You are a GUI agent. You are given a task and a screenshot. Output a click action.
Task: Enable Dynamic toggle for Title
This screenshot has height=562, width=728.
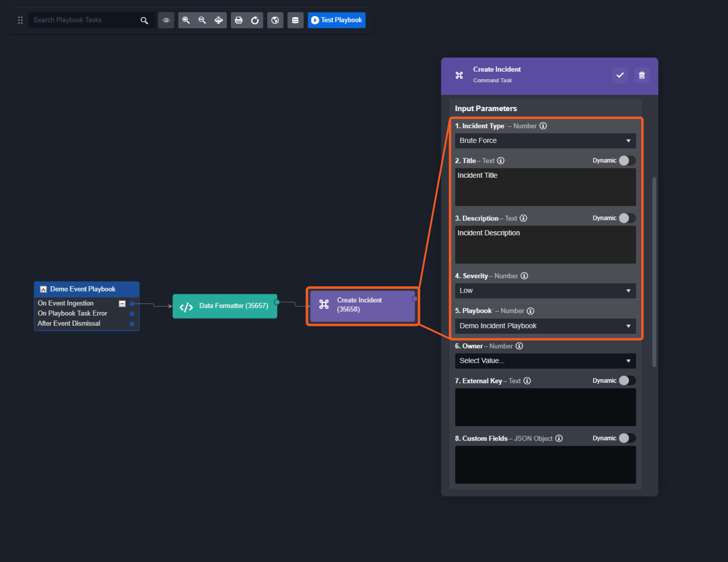pos(627,161)
